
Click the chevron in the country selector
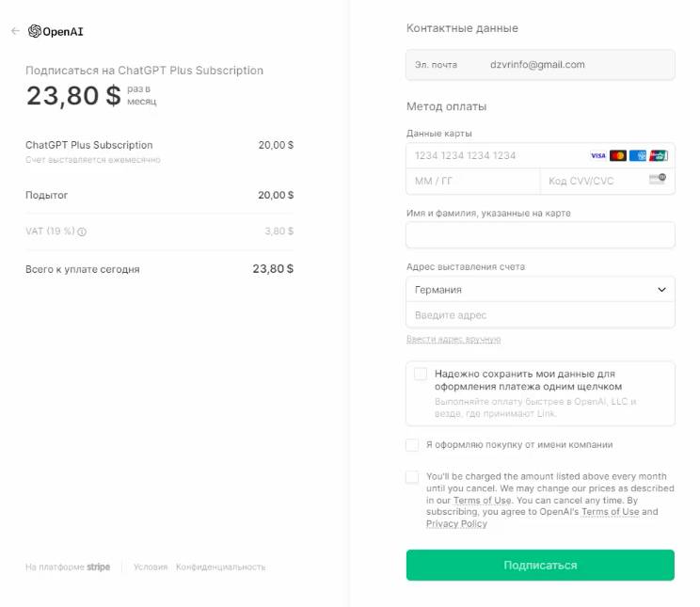point(661,290)
